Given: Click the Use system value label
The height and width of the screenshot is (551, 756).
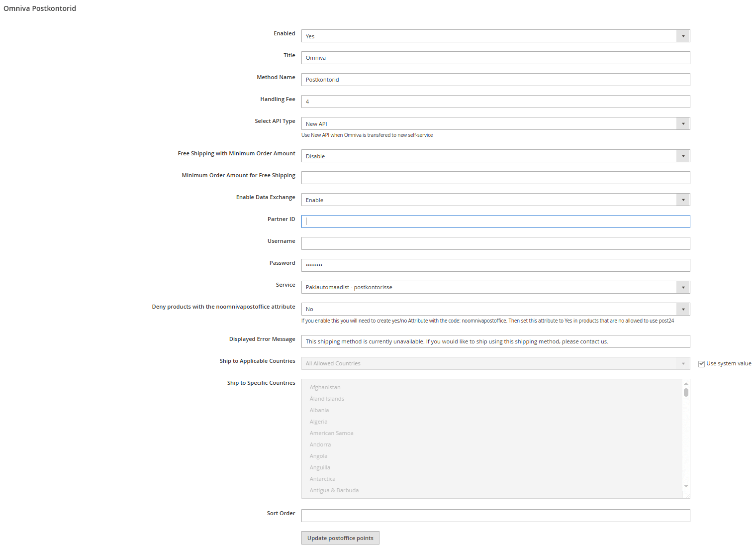Looking at the screenshot, I should (729, 363).
